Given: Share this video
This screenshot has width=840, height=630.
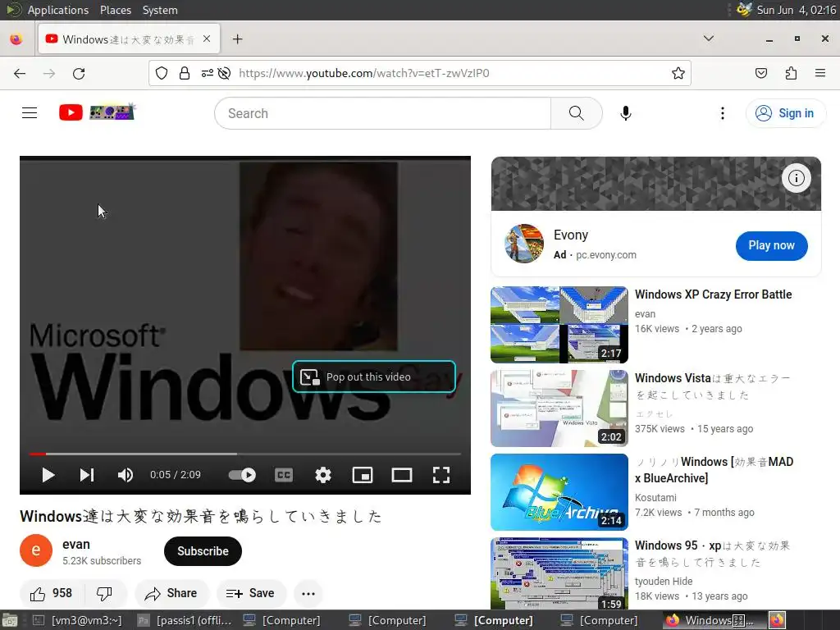Looking at the screenshot, I should pos(171,593).
